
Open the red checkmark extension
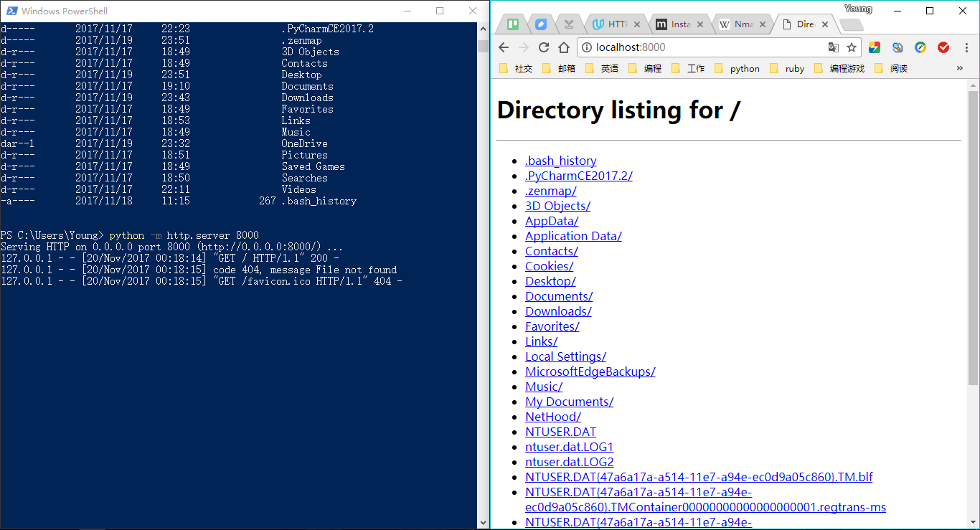pyautogui.click(x=943, y=47)
